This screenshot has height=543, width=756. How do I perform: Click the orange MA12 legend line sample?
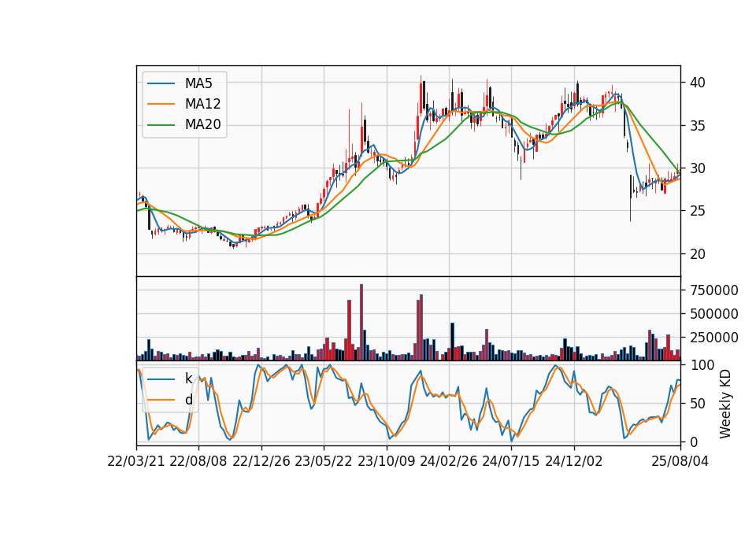[161, 104]
